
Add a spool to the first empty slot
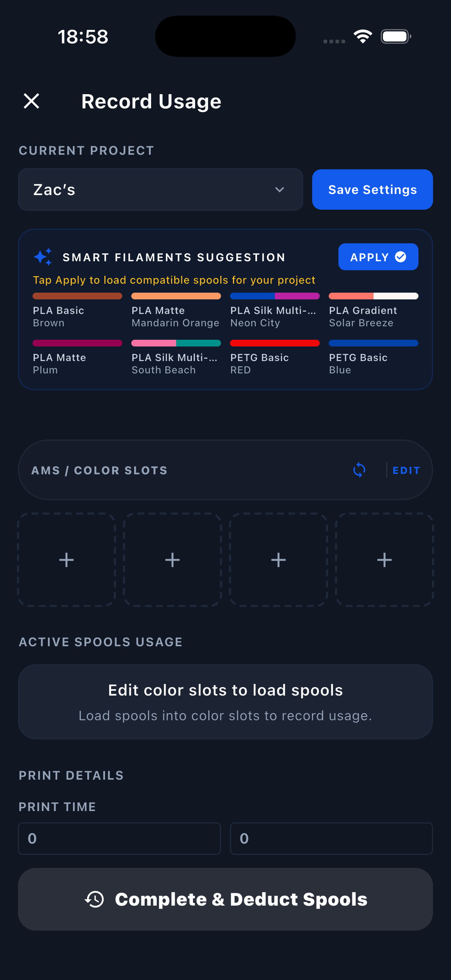[x=67, y=560]
